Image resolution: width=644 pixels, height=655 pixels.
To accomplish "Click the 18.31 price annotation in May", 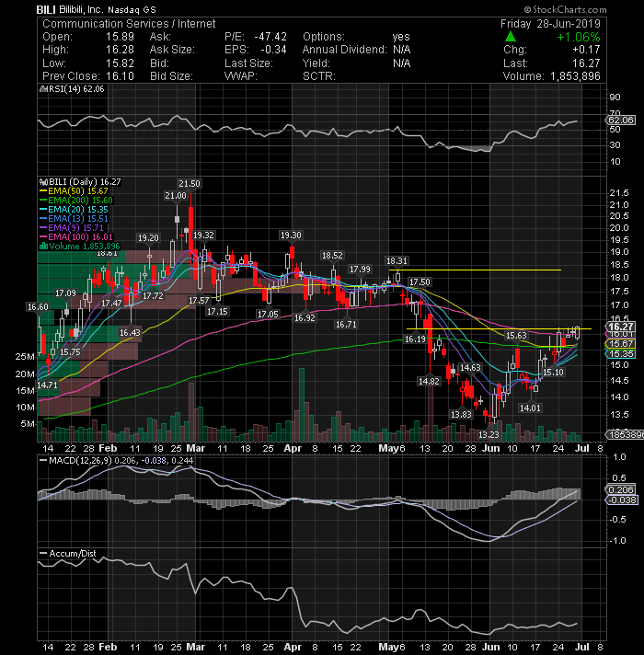I will [397, 261].
